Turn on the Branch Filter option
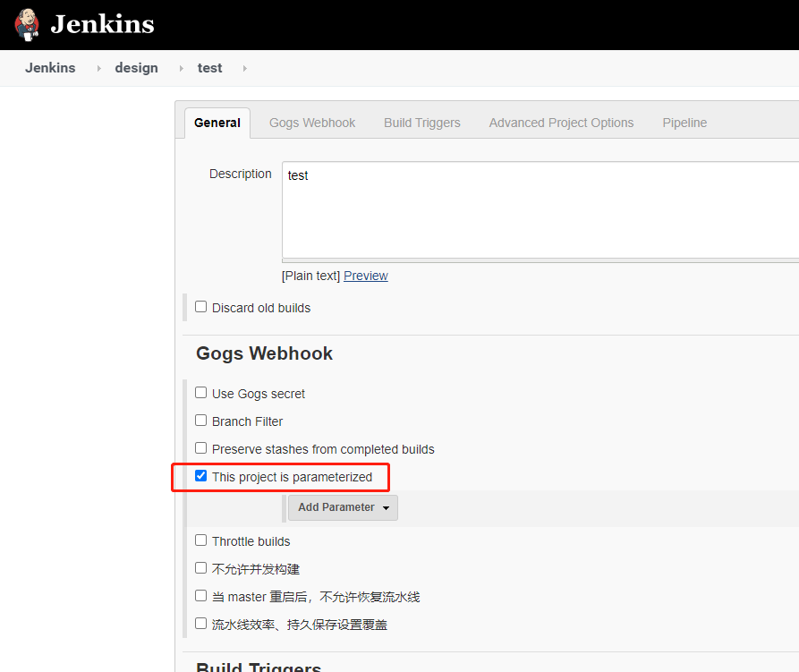The width and height of the screenshot is (799, 672). click(x=200, y=421)
